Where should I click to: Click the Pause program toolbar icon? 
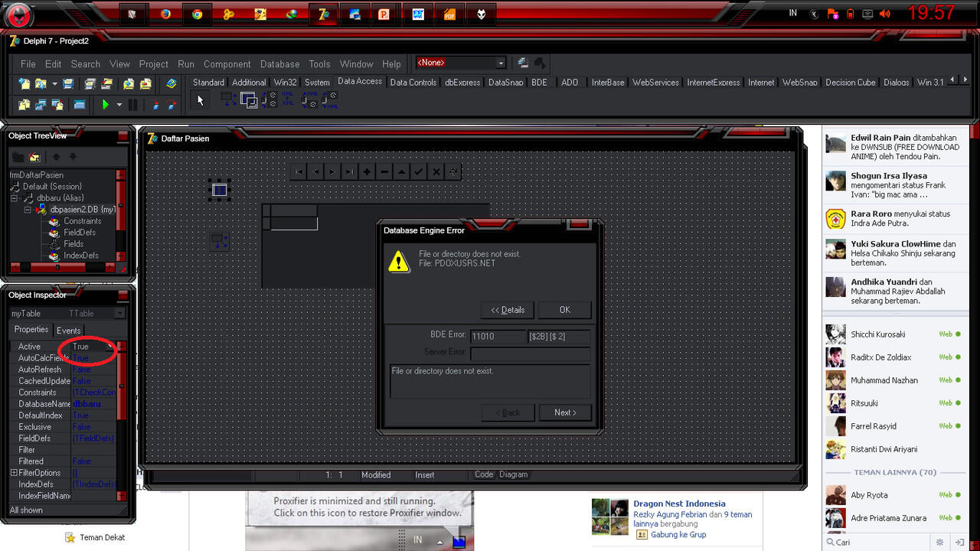click(x=132, y=105)
